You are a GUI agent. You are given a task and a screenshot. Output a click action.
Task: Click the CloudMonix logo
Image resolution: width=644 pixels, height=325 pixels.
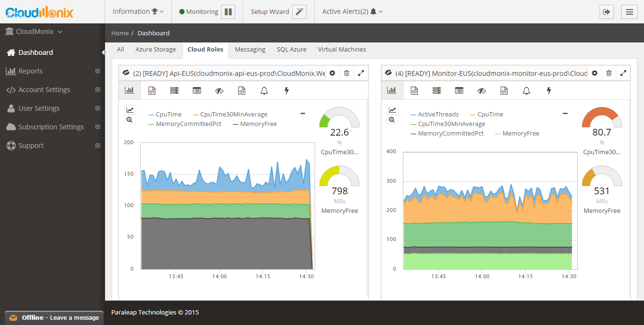coord(39,12)
